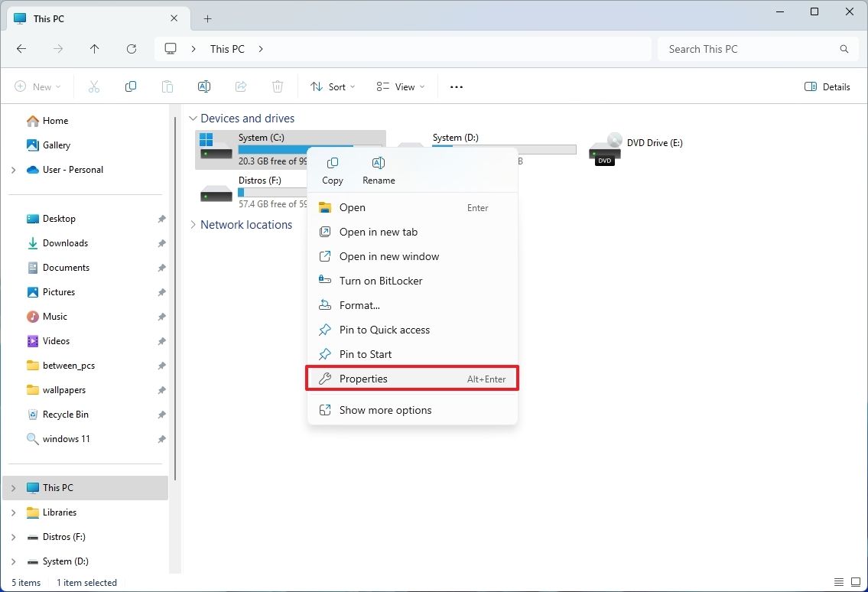
Task: Expand Network locations
Action: point(193,224)
